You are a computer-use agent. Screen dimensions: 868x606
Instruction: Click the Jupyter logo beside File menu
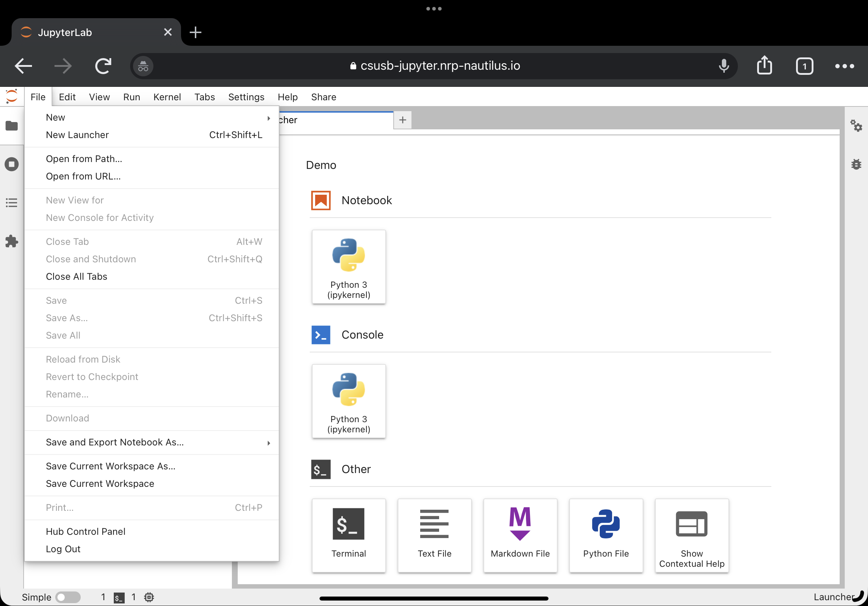click(12, 97)
